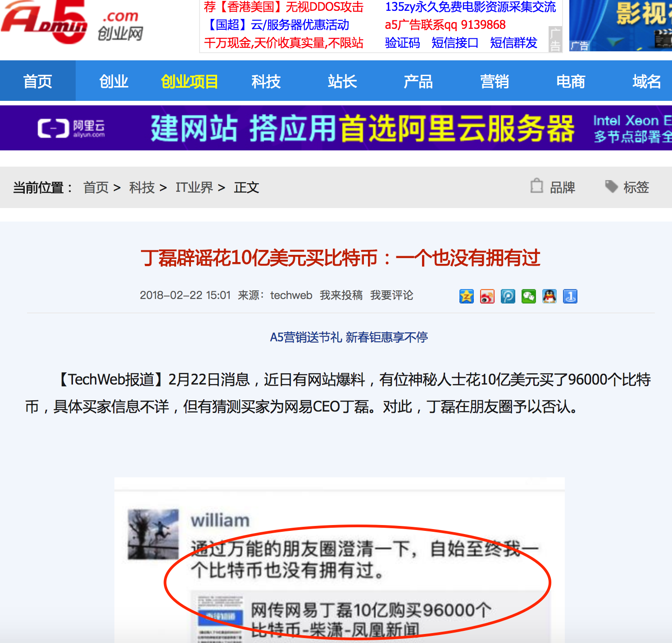This screenshot has height=643, width=672.
Task: Open the 我要评论 comment link
Action: coord(391,295)
